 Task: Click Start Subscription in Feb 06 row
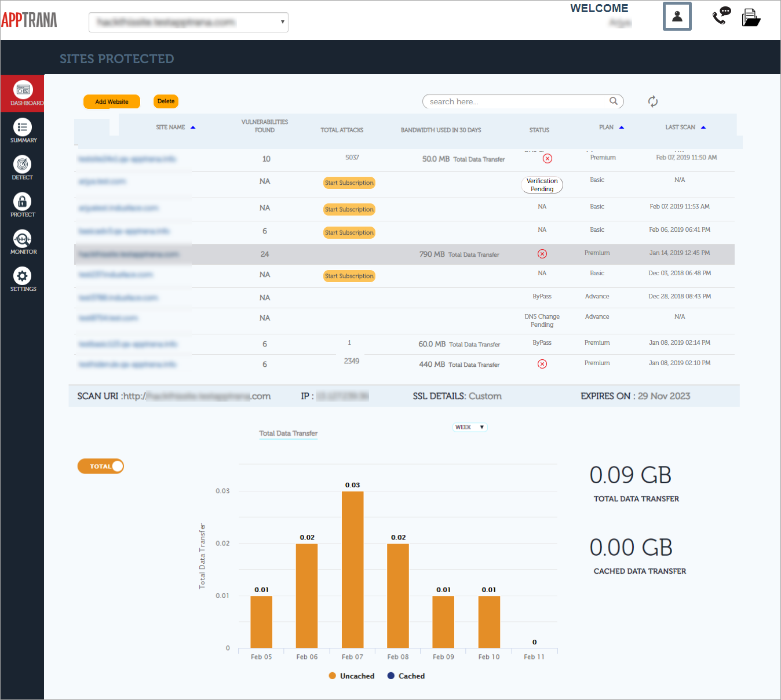[349, 232]
